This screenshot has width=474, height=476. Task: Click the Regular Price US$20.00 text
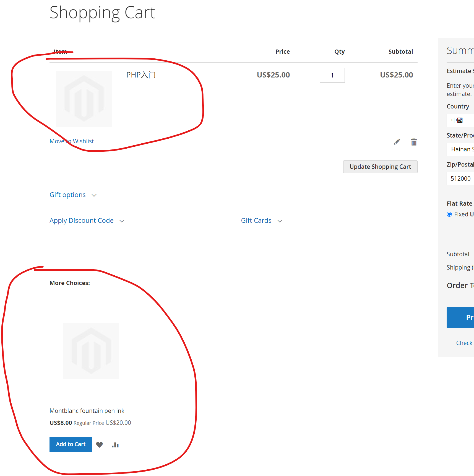tap(102, 423)
